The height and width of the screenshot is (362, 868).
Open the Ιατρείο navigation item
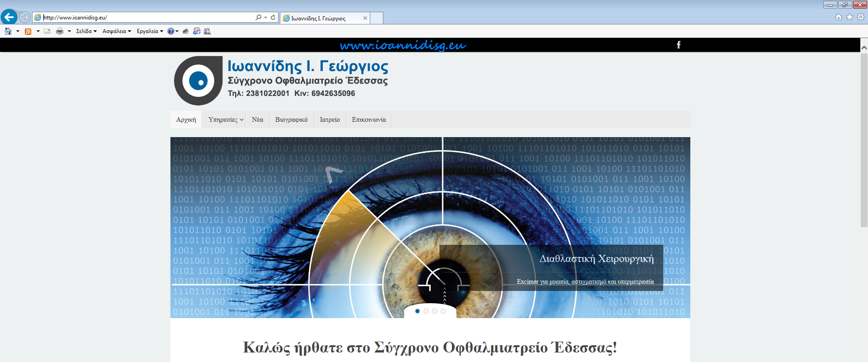[330, 119]
